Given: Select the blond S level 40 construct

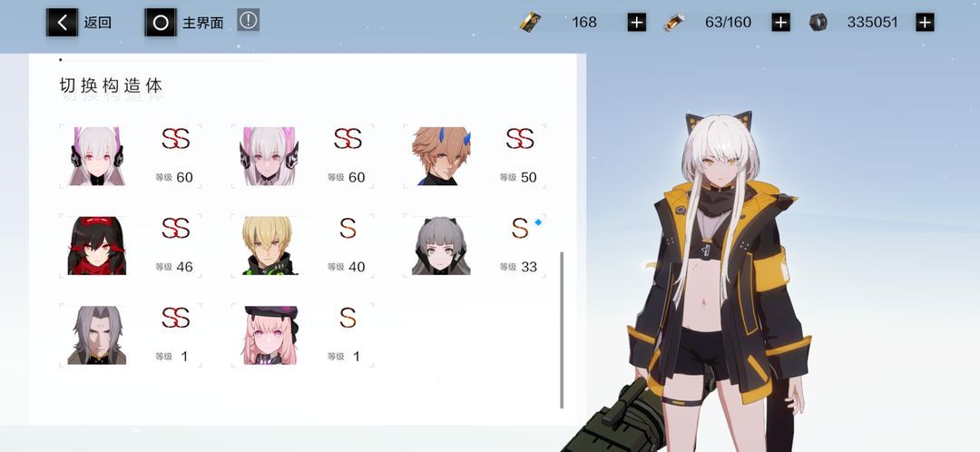Looking at the screenshot, I should (302, 245).
